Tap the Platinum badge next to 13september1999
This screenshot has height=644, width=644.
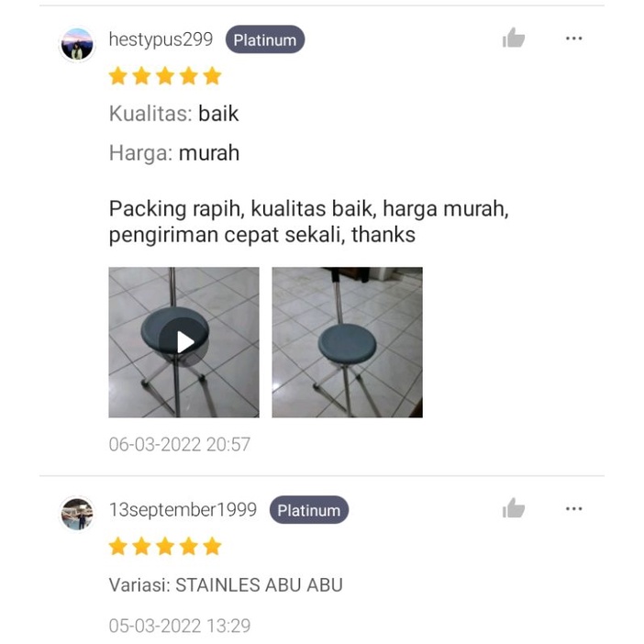pos(309,510)
